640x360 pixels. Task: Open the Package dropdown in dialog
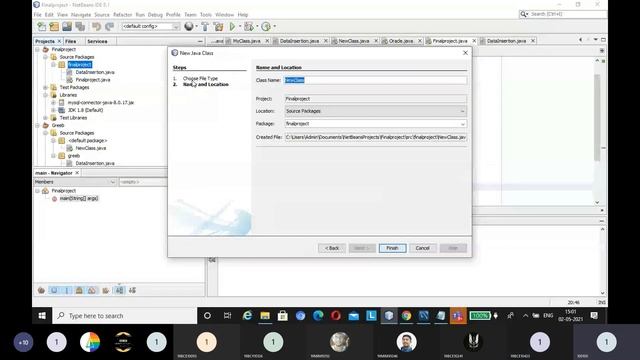click(462, 124)
